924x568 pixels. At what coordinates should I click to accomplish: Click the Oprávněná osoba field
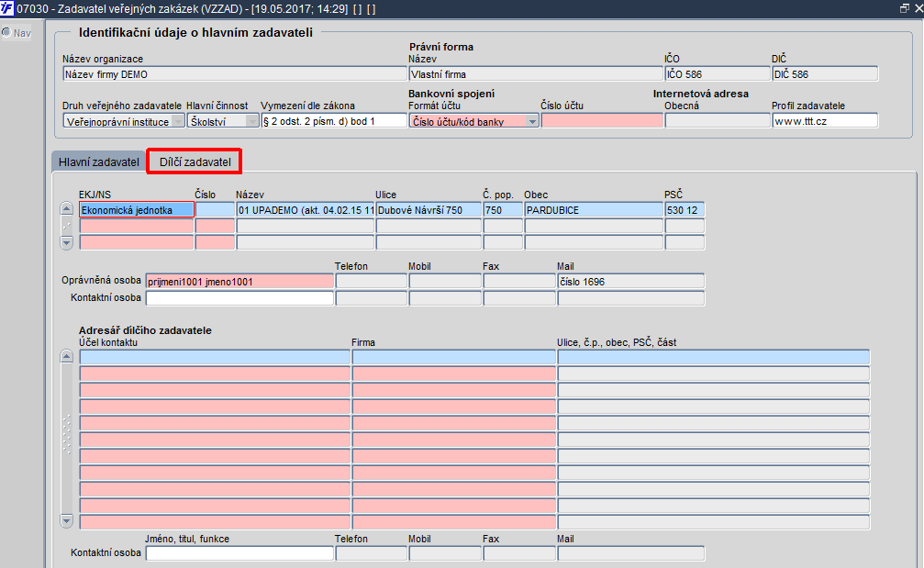tap(239, 281)
